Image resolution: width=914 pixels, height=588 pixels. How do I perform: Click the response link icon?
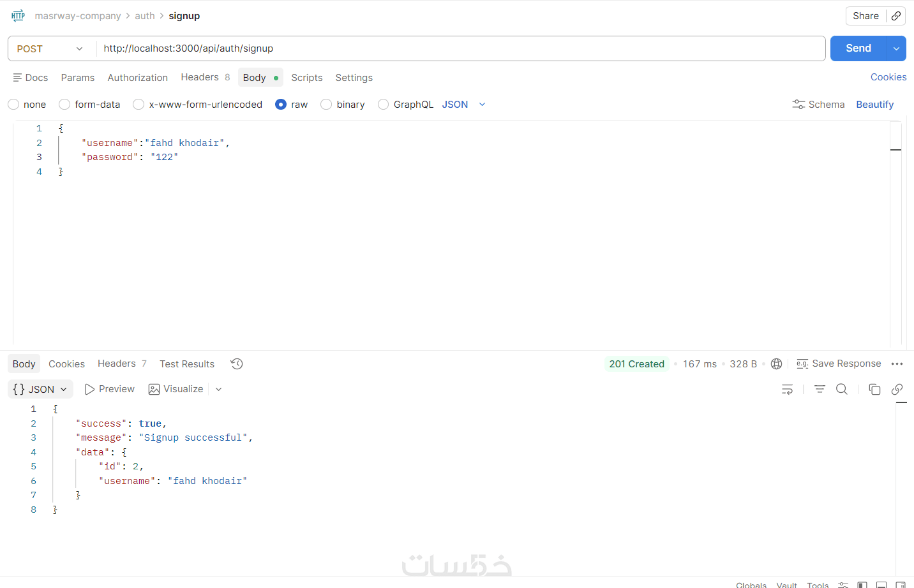[x=897, y=389]
